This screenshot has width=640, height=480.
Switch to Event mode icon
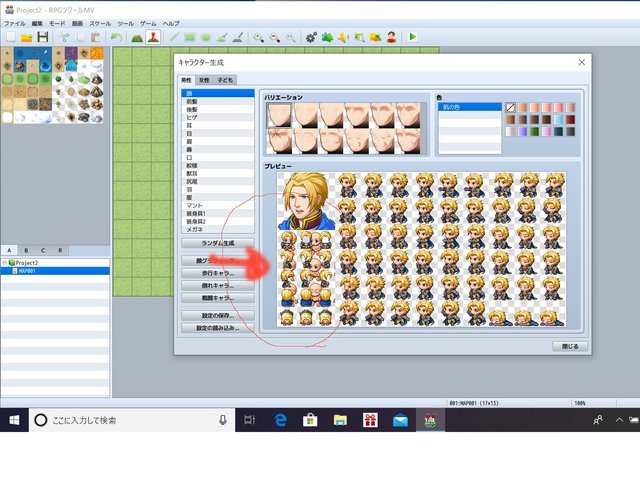point(153,37)
